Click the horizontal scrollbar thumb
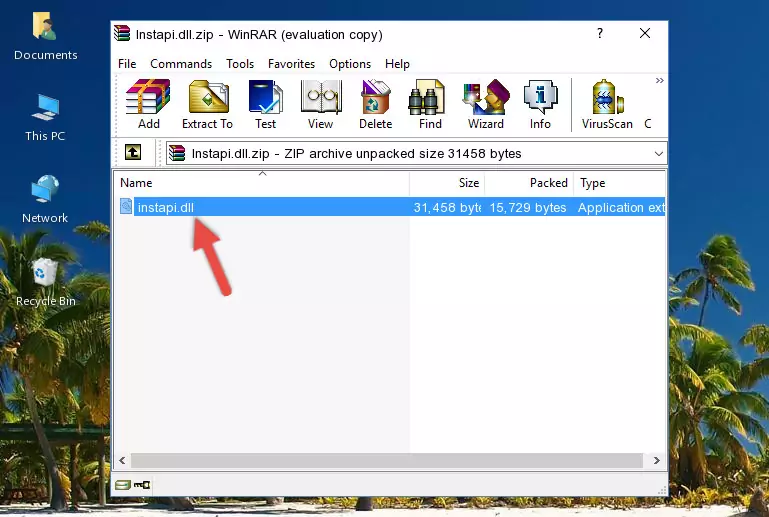769x517 pixels. click(x=387, y=461)
